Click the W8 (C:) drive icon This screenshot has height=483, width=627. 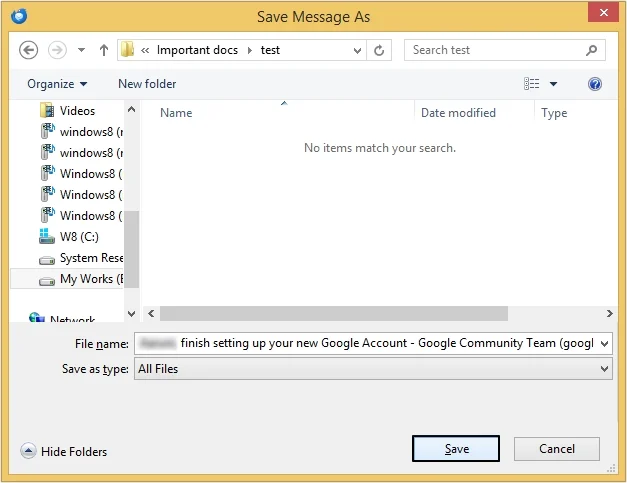47,236
